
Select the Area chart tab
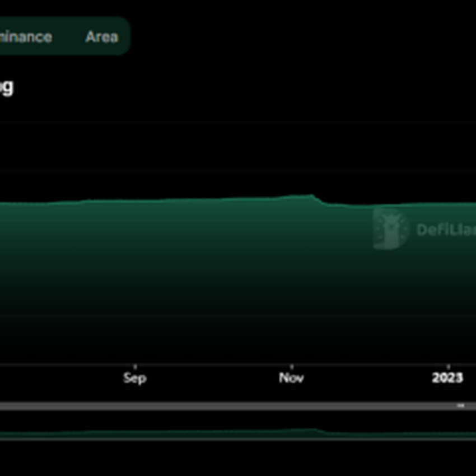click(102, 37)
